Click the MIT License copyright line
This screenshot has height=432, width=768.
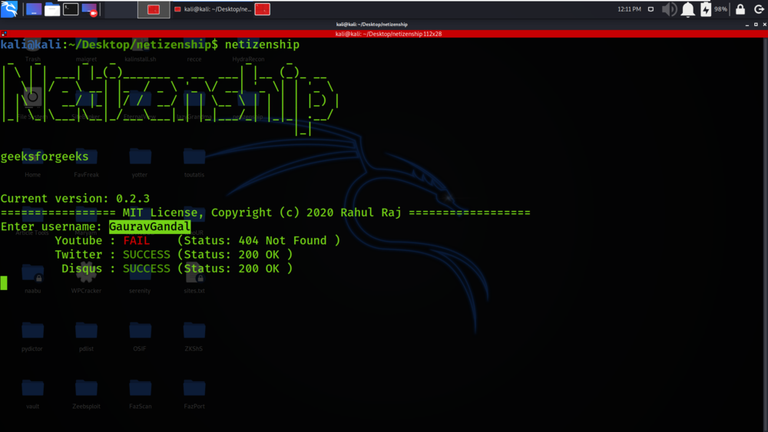pos(265,213)
